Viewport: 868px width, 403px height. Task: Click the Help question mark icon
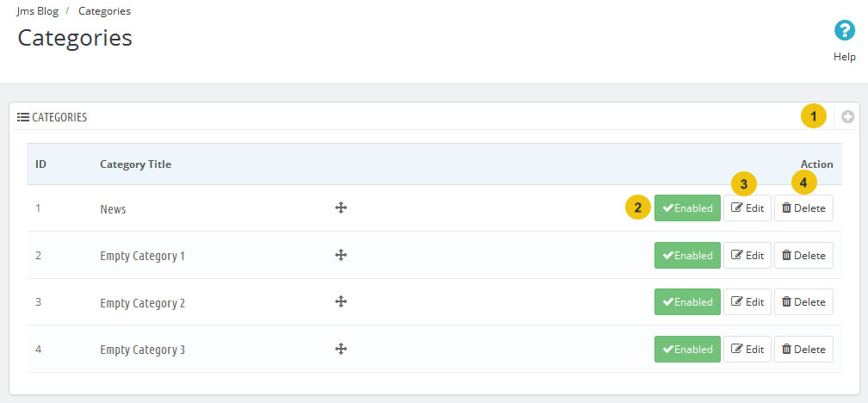[845, 31]
